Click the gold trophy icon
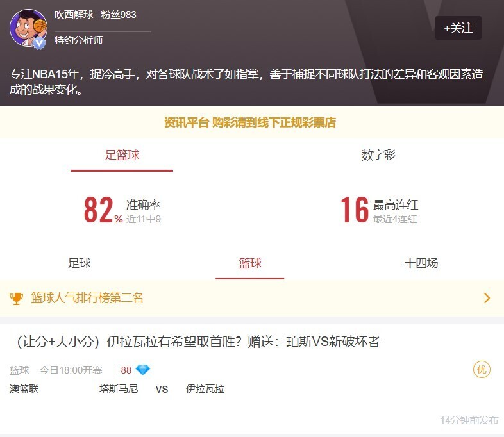The image size is (504, 437). pyautogui.click(x=16, y=299)
